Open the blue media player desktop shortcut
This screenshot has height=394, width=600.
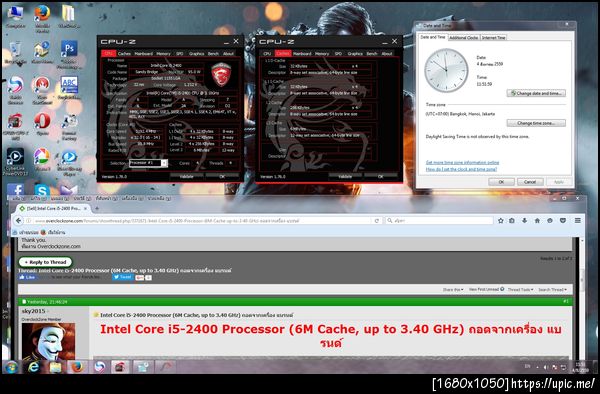[69, 161]
